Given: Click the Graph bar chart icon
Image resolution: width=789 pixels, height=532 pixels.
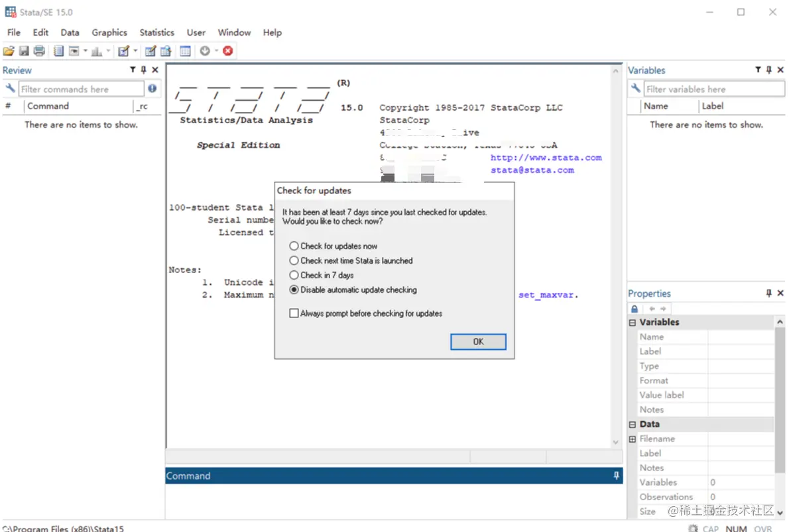Looking at the screenshot, I should point(97,51).
